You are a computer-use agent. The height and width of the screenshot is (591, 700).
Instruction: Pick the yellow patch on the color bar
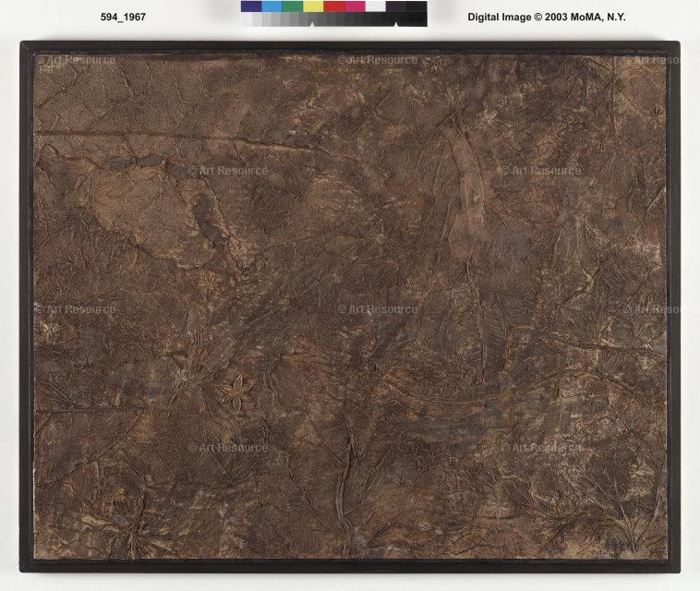point(313,6)
